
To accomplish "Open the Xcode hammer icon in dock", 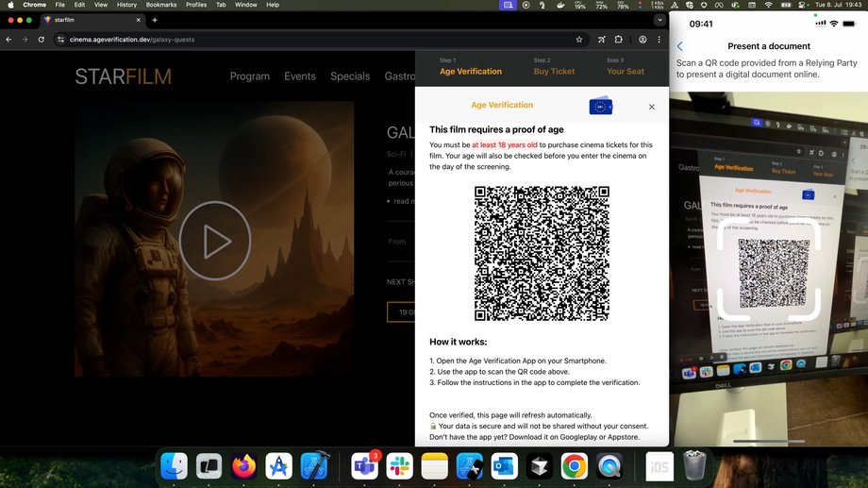I will (x=313, y=466).
